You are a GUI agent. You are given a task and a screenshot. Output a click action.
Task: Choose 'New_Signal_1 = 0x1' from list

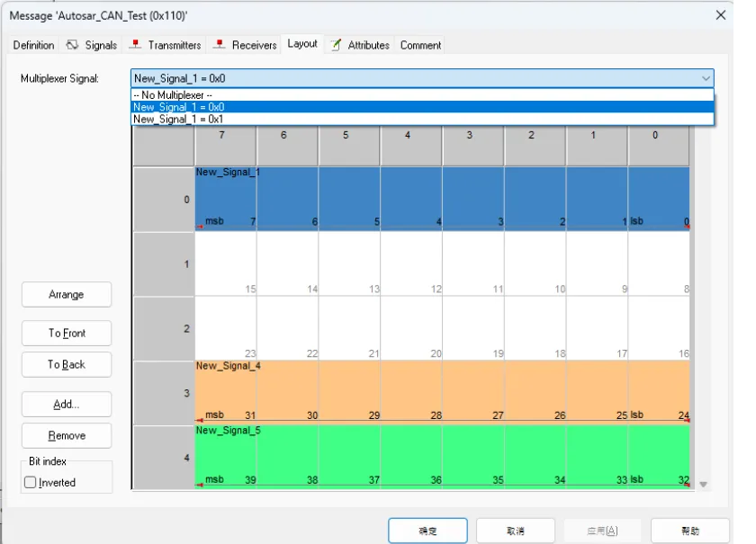(x=178, y=119)
